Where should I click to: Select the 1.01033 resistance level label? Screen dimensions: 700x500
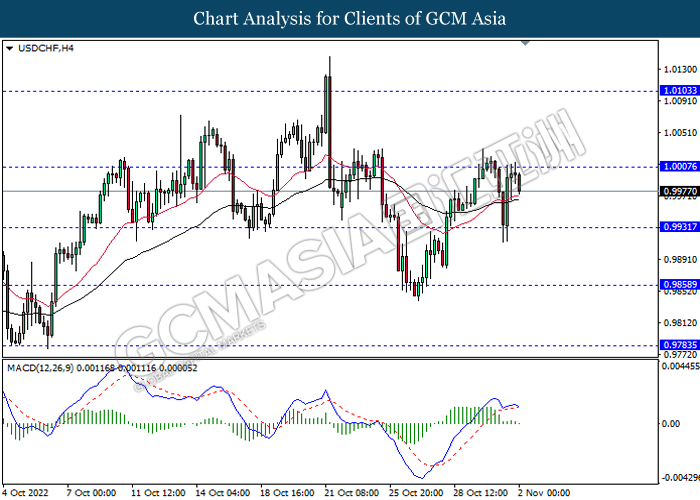680,91
